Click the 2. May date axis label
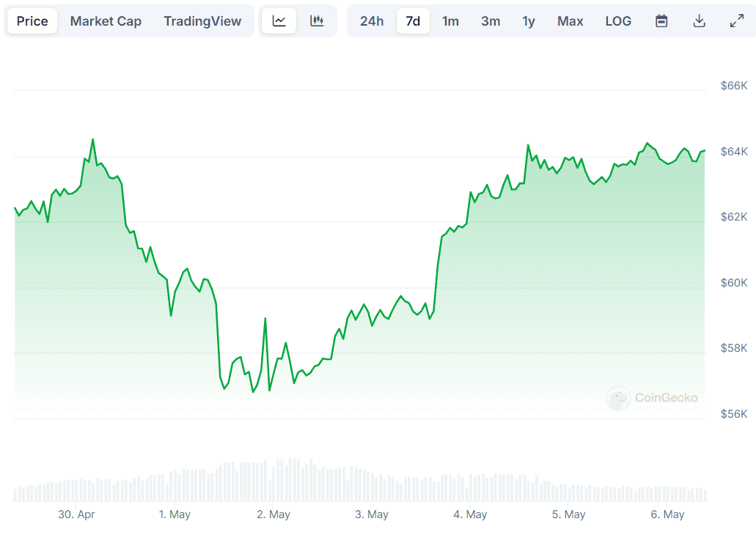The height and width of the screenshot is (535, 756). point(274,514)
